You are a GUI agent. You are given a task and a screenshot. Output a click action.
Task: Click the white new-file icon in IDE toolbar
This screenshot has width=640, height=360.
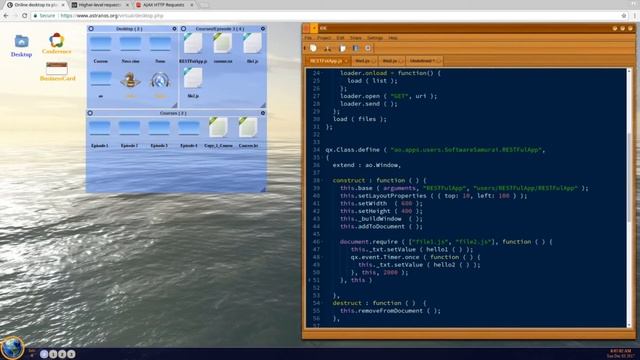click(313, 48)
